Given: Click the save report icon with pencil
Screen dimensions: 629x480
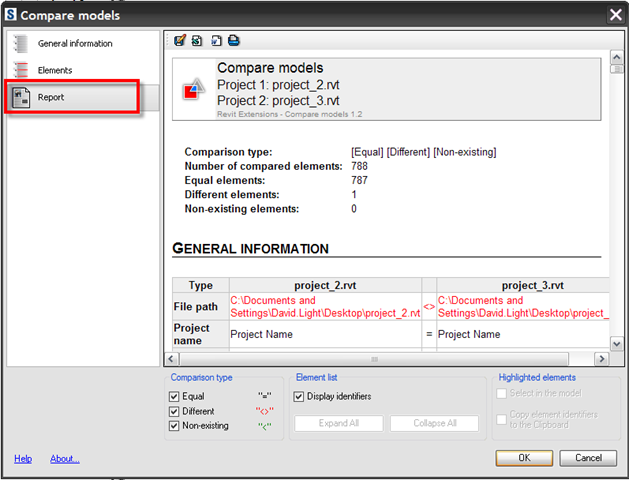Looking at the screenshot, I should coord(179,41).
